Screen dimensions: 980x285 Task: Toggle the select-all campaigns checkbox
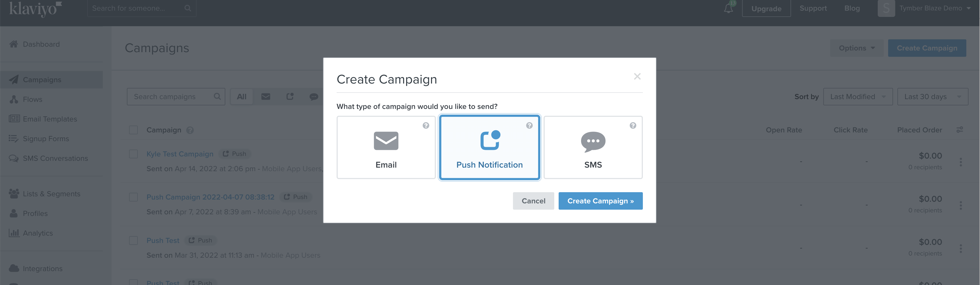tap(133, 130)
